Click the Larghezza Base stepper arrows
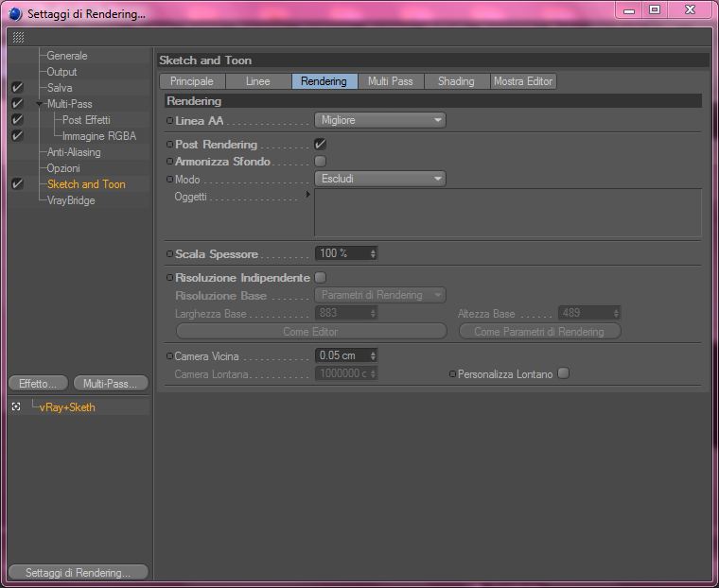This screenshot has width=719, height=588. click(x=373, y=313)
